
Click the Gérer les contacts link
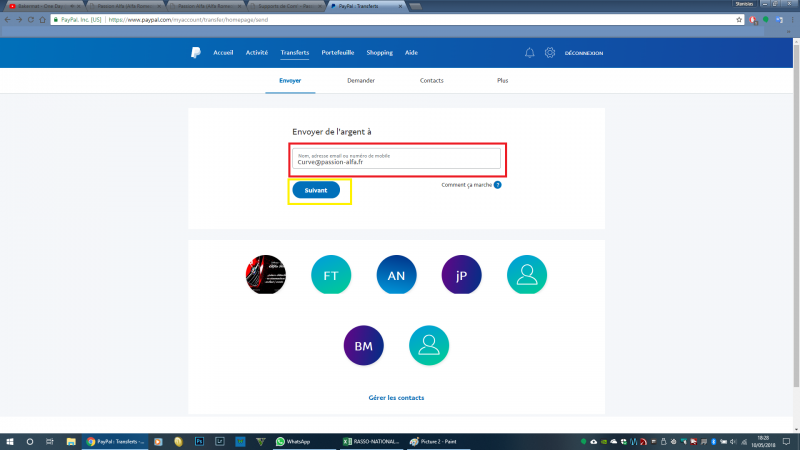click(x=396, y=398)
